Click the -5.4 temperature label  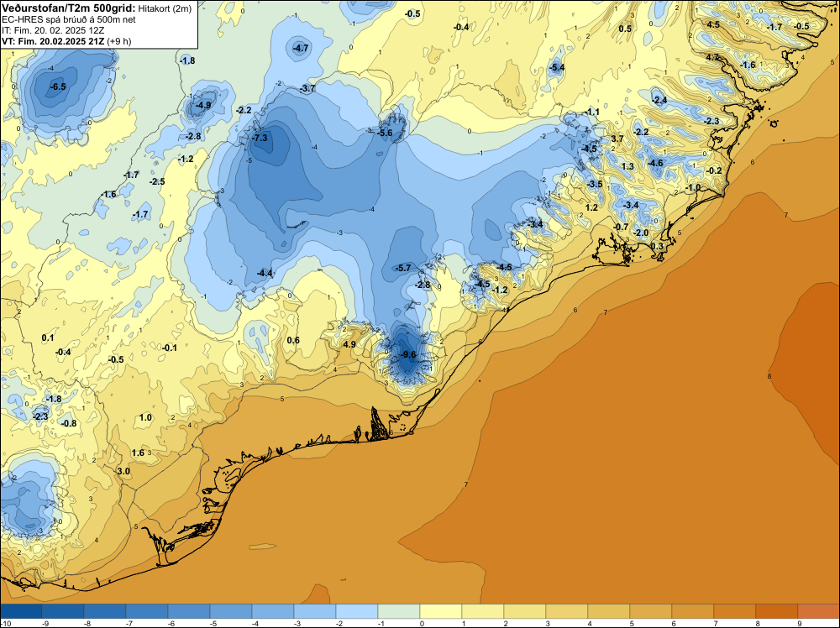557,67
